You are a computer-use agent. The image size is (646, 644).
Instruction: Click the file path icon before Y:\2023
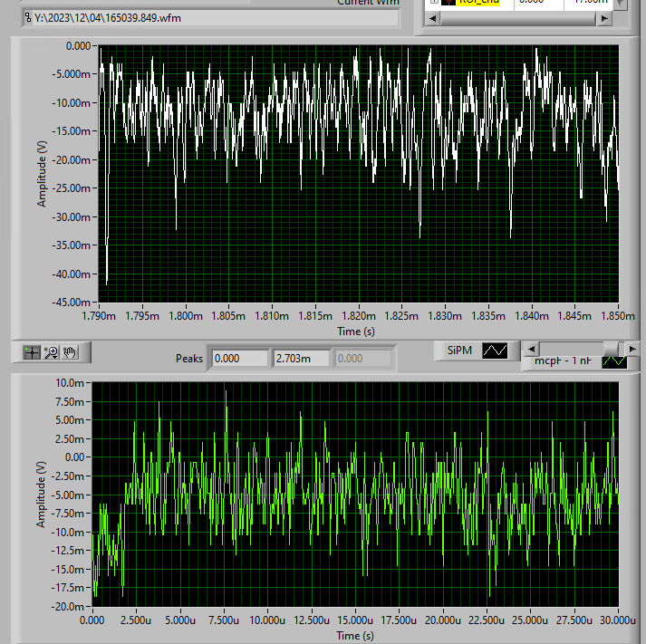click(27, 17)
